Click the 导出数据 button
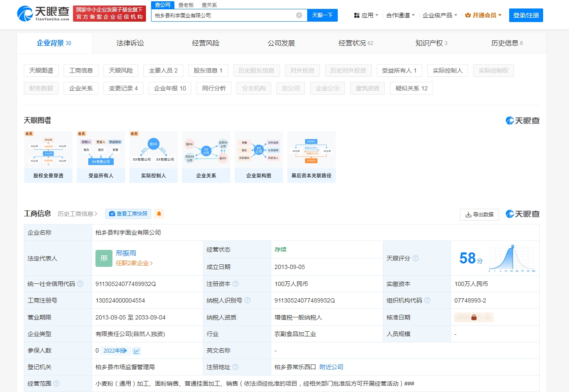The height and width of the screenshot is (392, 569). tap(479, 215)
